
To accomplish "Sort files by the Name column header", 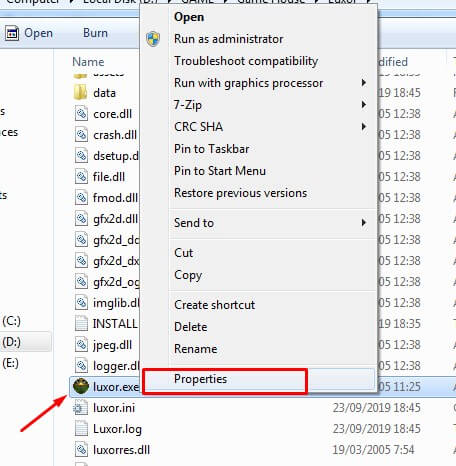I will [88, 62].
